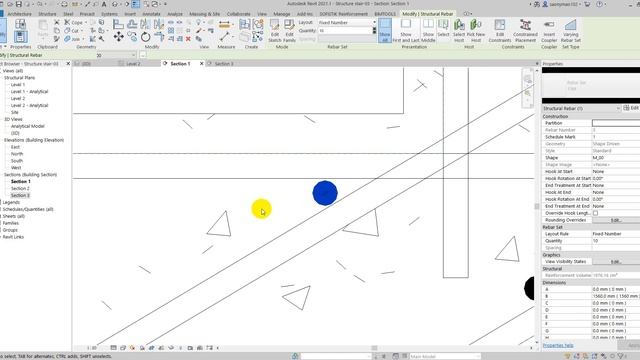Open the Annotate ribbon tab

[151, 14]
